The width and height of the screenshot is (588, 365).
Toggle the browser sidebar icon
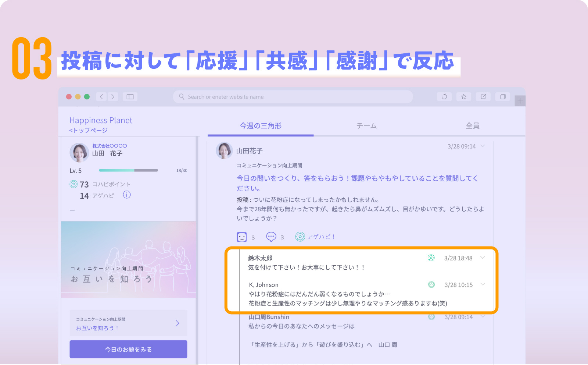130,97
